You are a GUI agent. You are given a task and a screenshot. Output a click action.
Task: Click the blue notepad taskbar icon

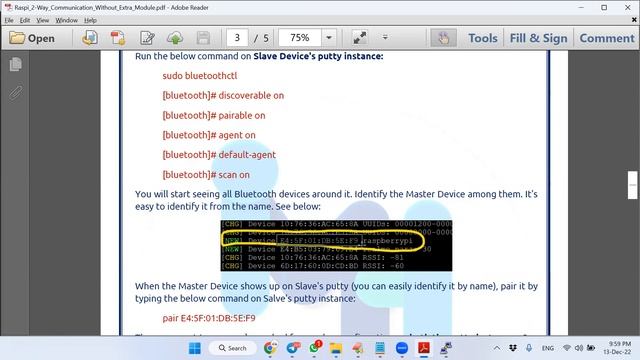point(380,348)
